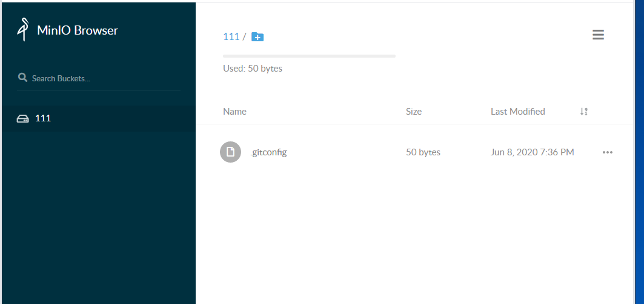Image resolution: width=644 pixels, height=304 pixels.
Task: Expand the three-dot actions for .gitconfig
Action: pos(608,152)
